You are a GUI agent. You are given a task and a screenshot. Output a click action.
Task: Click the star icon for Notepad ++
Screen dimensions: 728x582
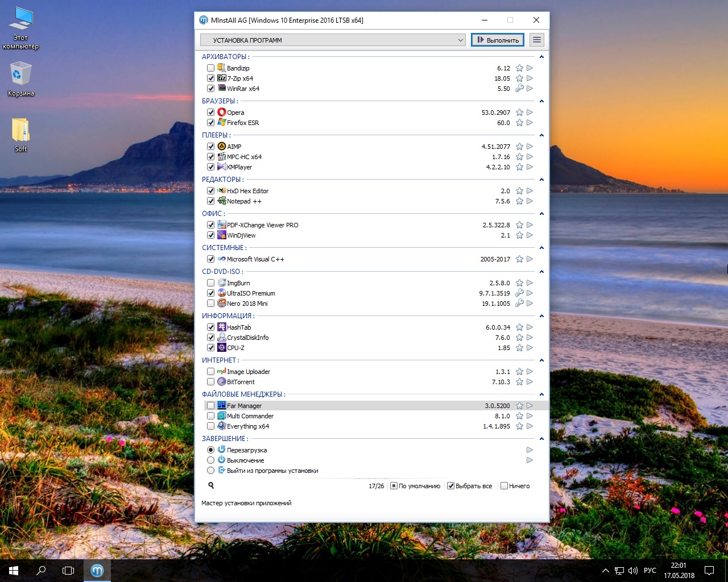coord(519,201)
